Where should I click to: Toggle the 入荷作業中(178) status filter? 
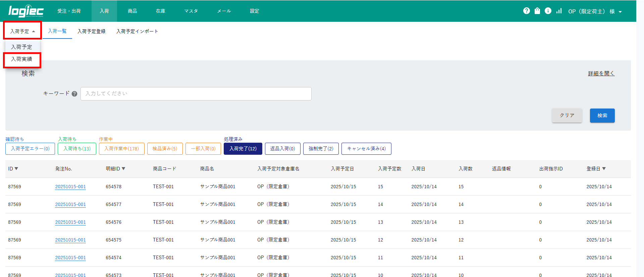121,149
